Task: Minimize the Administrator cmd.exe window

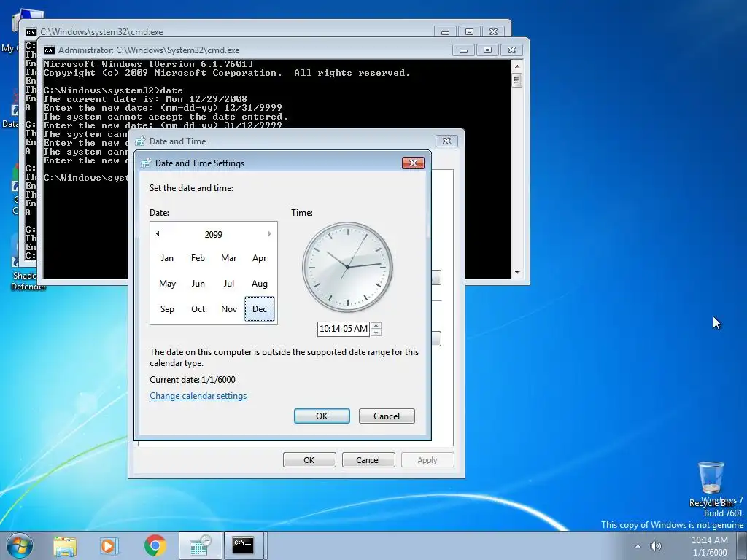Action: 463,50
